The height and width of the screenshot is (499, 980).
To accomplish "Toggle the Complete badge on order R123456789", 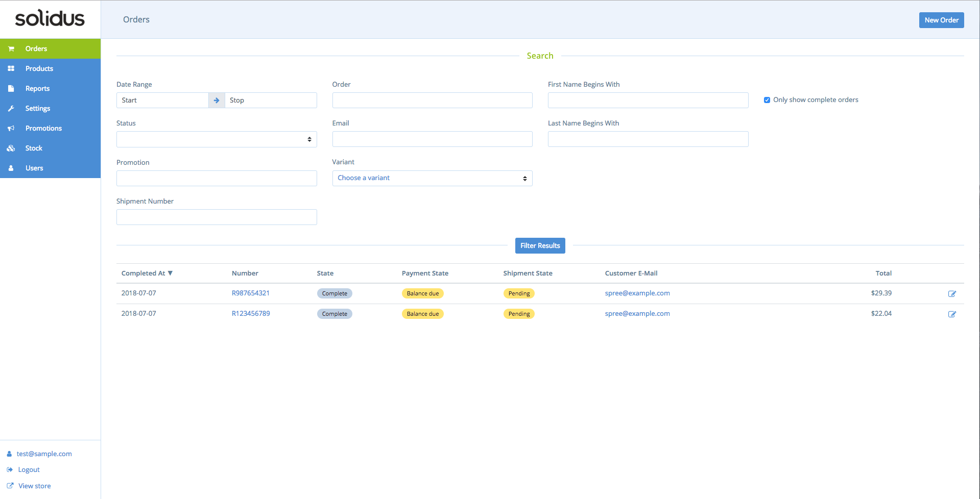I will pyautogui.click(x=334, y=314).
